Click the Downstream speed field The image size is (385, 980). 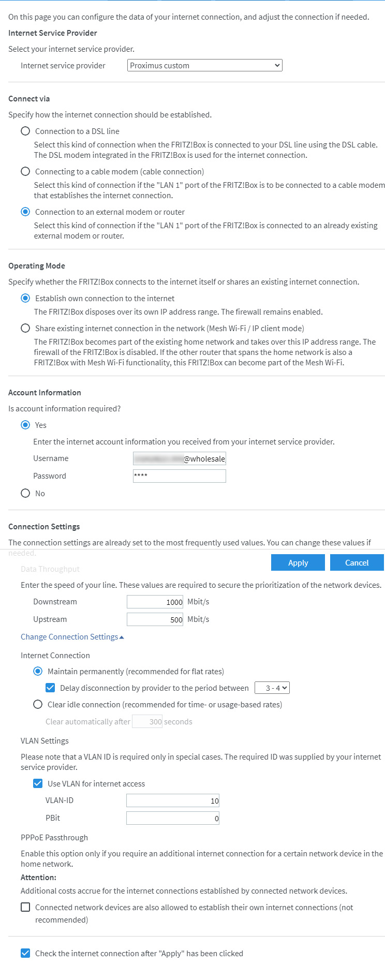point(155,602)
